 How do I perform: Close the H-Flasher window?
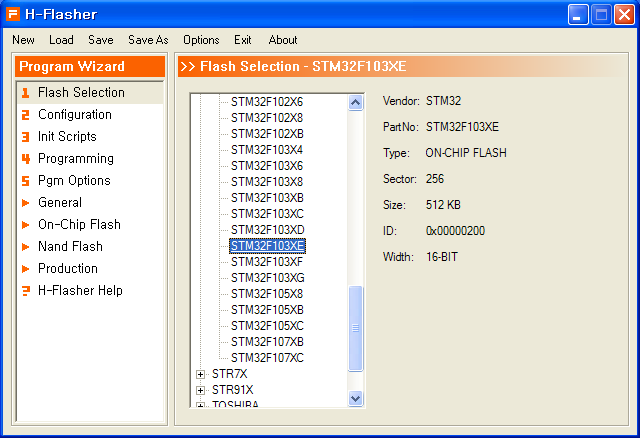(x=624, y=15)
